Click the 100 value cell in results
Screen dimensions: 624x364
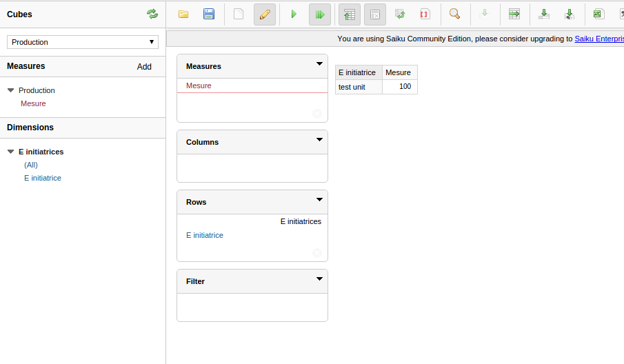400,87
